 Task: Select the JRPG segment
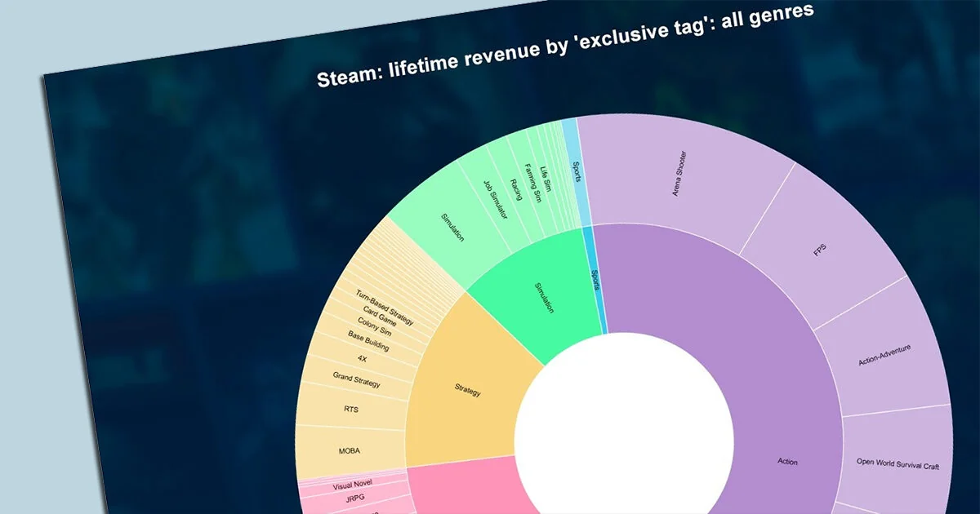coord(356,497)
